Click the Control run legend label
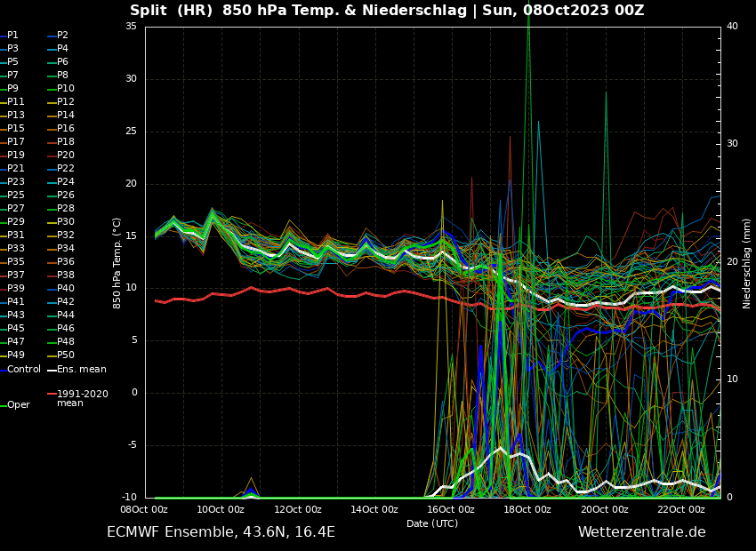 pos(24,370)
